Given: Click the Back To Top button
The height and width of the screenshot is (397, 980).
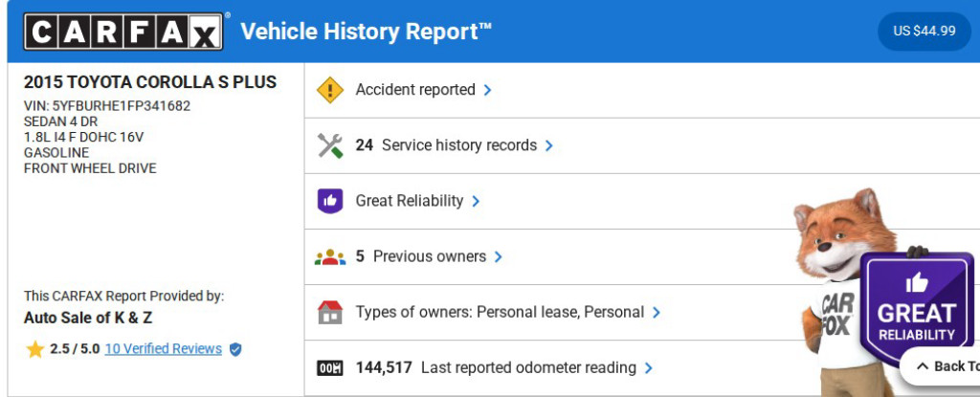Looking at the screenshot, I should click(x=941, y=366).
